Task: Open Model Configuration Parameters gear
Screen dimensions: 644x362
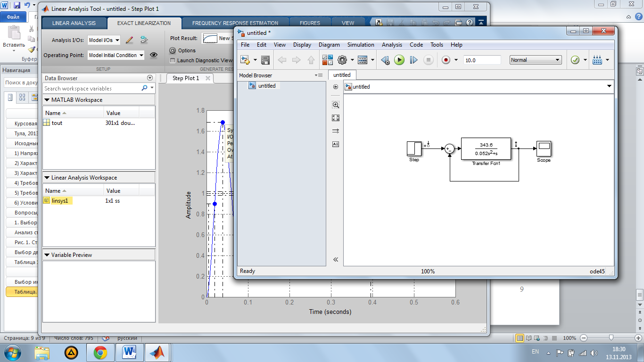Action: click(342, 60)
